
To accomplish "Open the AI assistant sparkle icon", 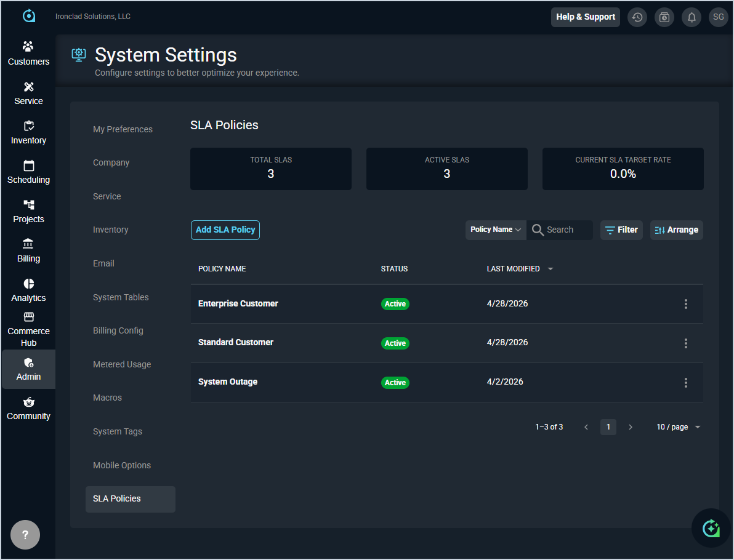I will 711,528.
